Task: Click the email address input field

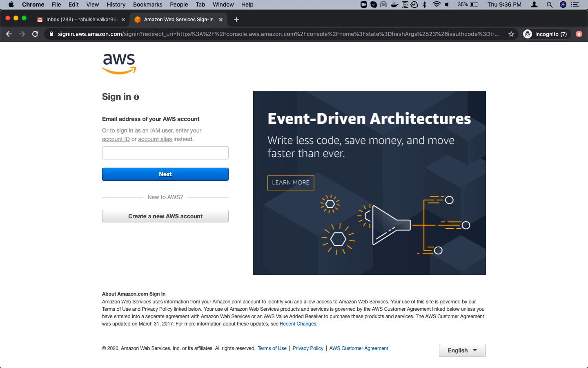Action: 165,153
